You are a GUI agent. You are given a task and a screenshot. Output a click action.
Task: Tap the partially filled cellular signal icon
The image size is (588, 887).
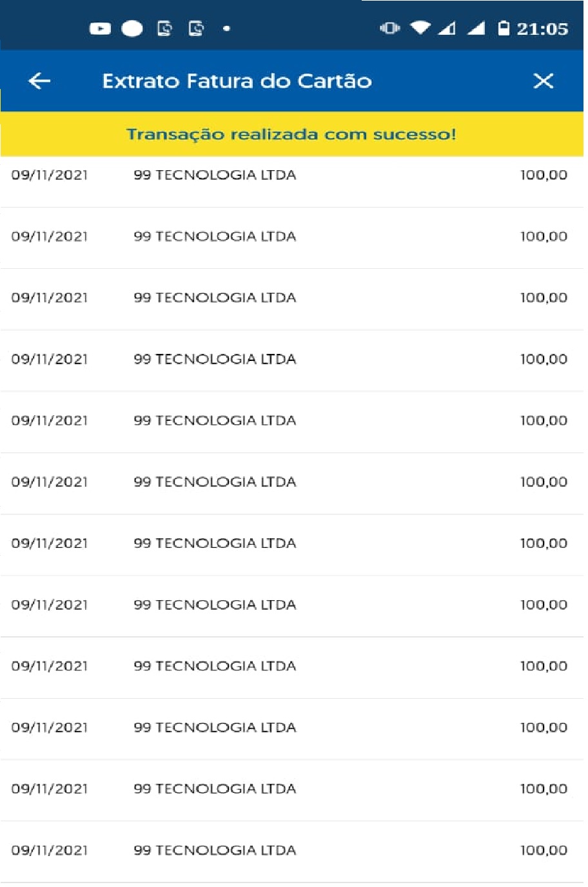pyautogui.click(x=447, y=28)
